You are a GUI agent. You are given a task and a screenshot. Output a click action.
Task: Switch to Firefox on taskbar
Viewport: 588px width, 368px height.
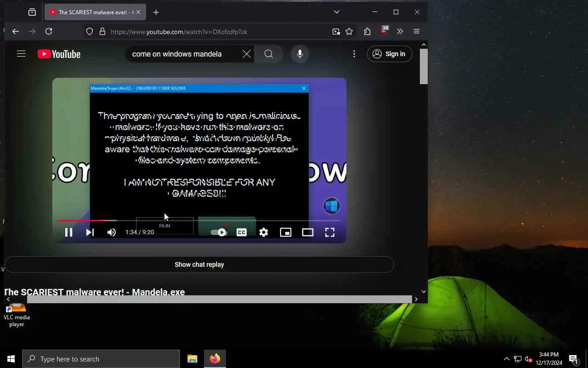click(x=215, y=359)
